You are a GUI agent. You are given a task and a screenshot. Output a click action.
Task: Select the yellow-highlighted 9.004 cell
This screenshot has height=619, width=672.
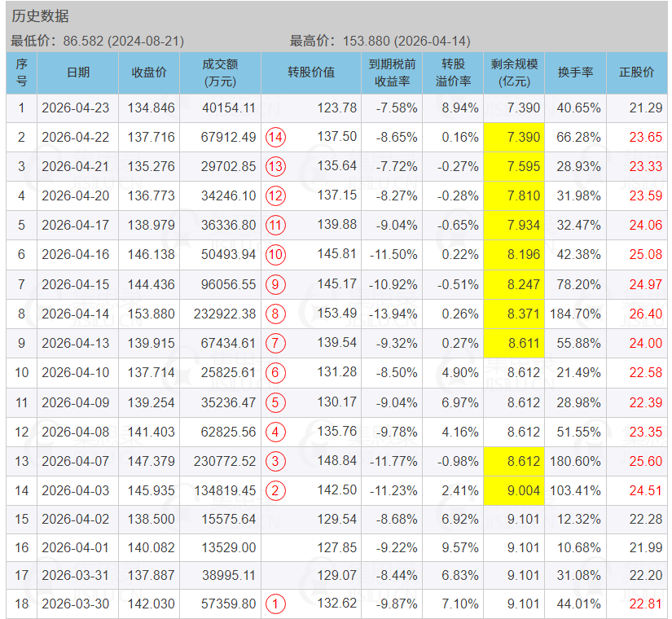(515, 490)
